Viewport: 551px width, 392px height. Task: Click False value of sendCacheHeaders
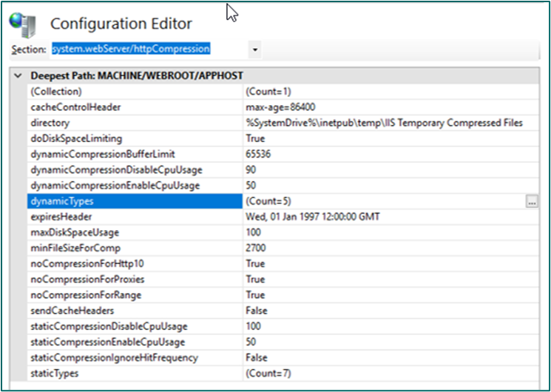tap(256, 311)
